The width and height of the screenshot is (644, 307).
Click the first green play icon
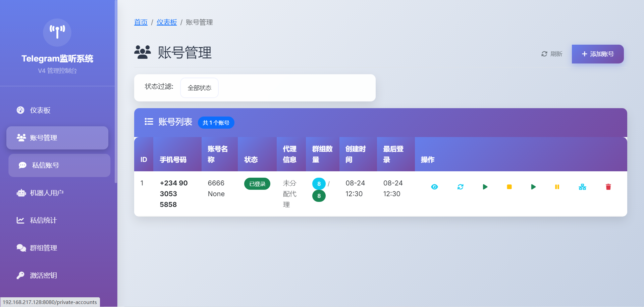pos(485,187)
